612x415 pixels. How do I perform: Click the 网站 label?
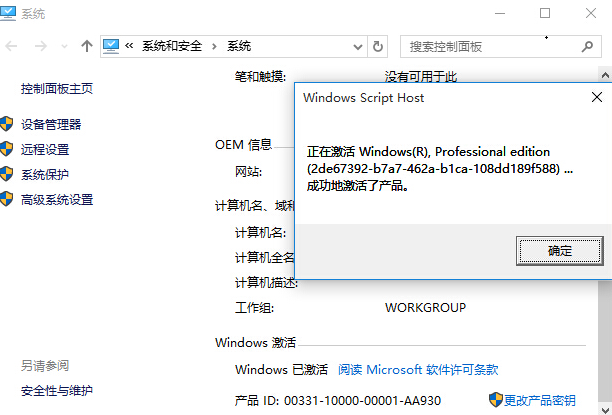pyautogui.click(x=248, y=171)
